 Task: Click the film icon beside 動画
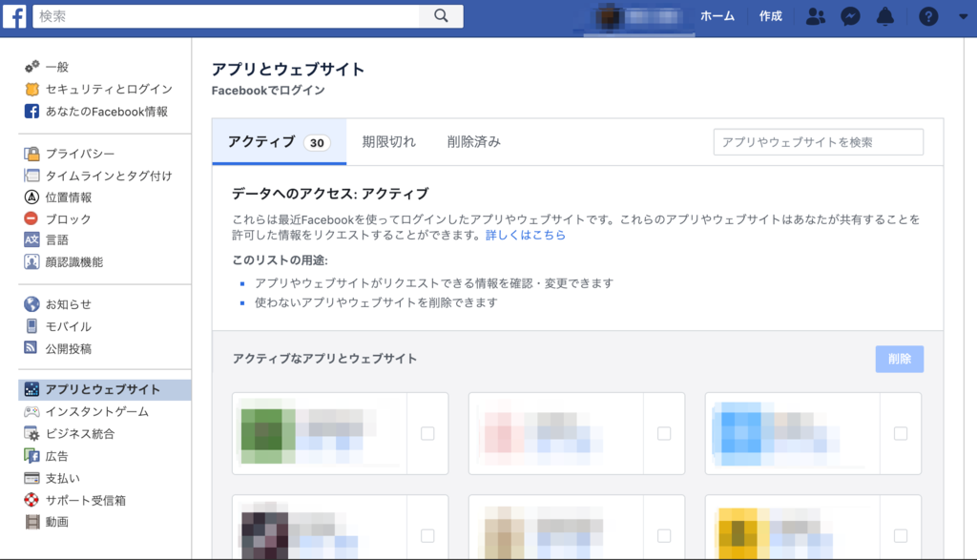tap(32, 522)
